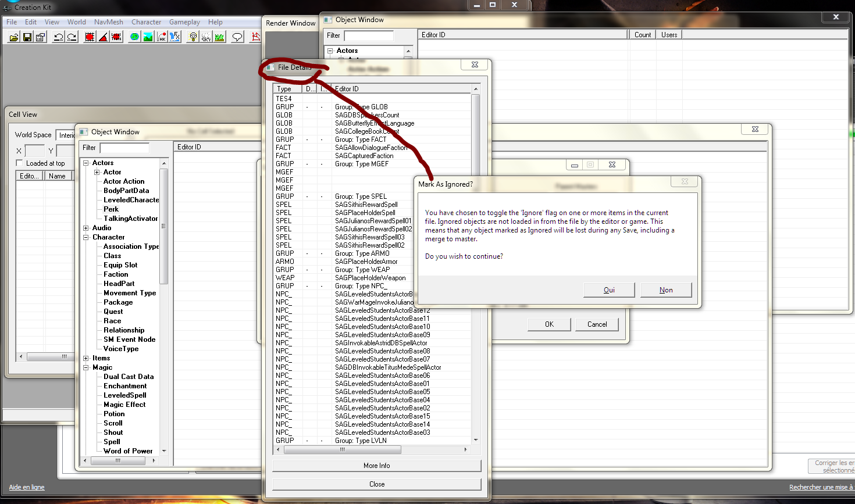Toggle the Snap to Grid icon
855x504 pixels.
tap(90, 37)
